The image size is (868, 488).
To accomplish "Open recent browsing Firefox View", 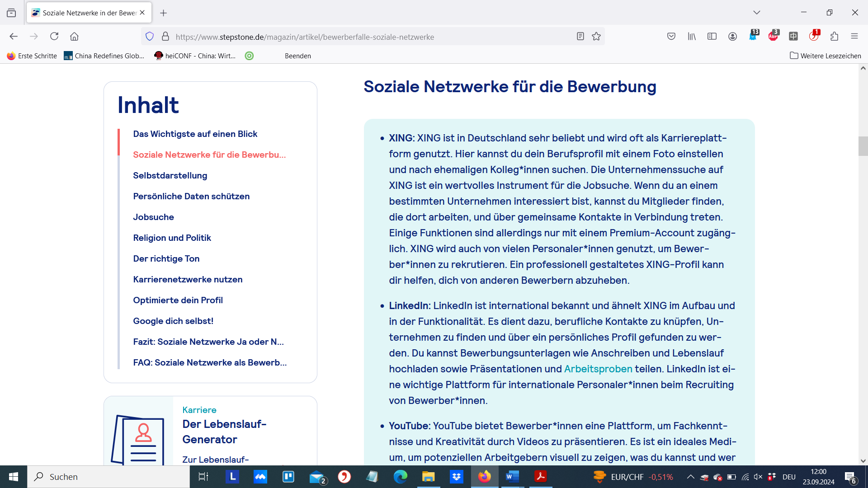I will 11,13.
